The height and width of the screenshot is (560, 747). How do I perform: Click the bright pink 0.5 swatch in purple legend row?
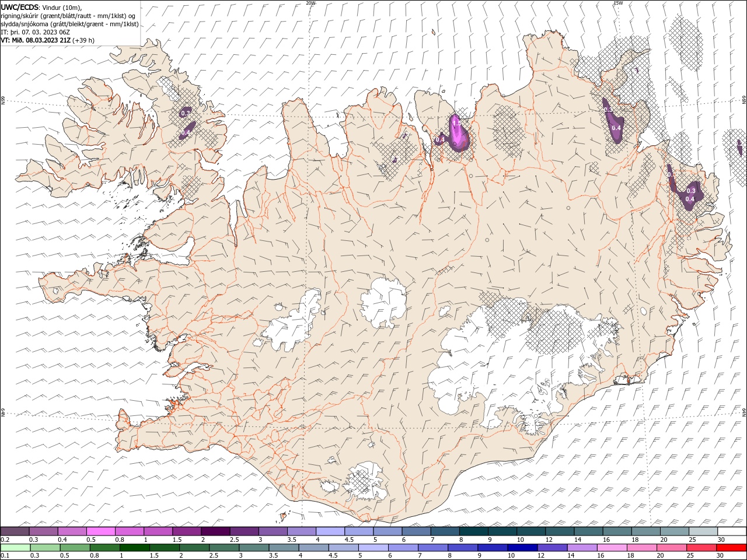coord(101,531)
